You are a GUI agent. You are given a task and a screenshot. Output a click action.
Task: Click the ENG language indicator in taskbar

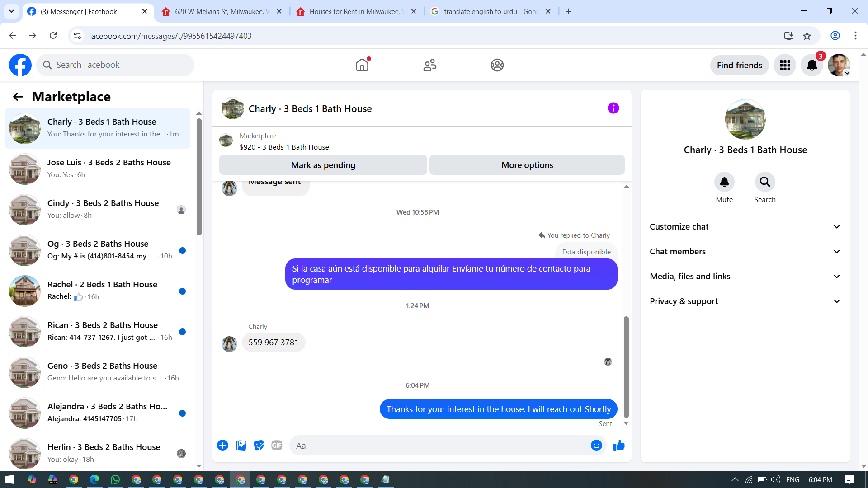tap(793, 479)
